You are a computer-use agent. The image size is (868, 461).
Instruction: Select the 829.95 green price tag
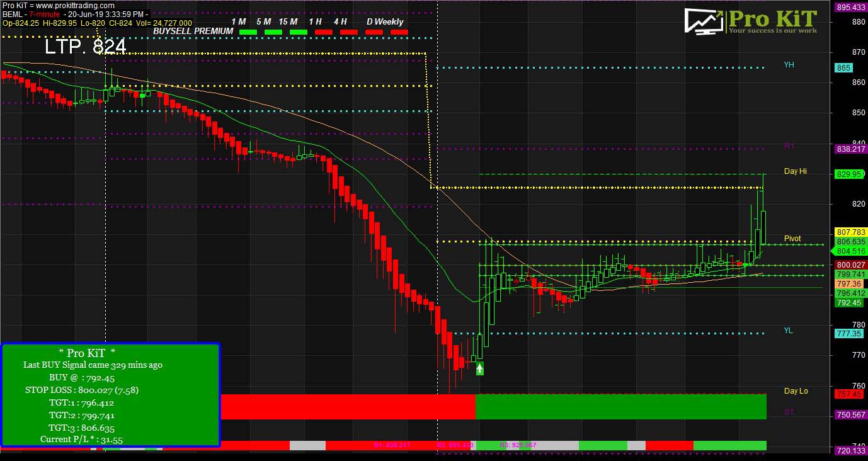click(x=850, y=174)
